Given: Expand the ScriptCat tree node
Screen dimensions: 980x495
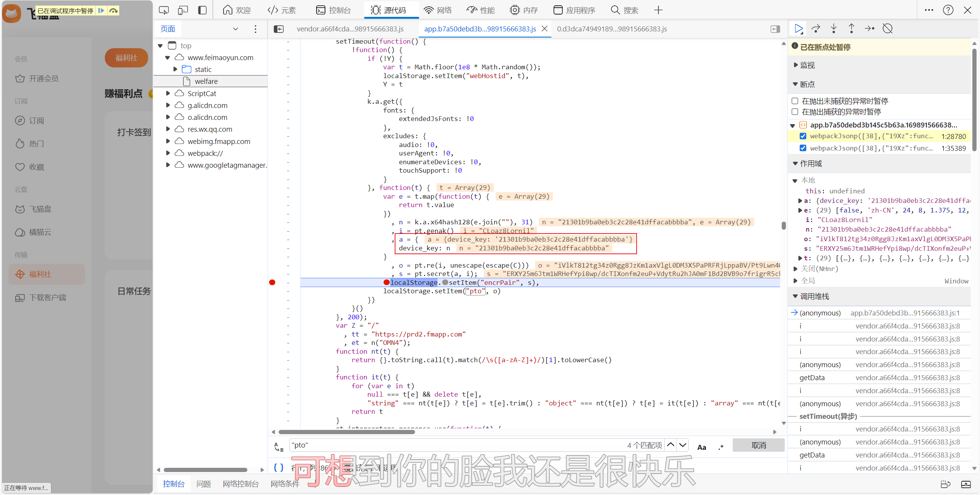Looking at the screenshot, I should (x=168, y=93).
